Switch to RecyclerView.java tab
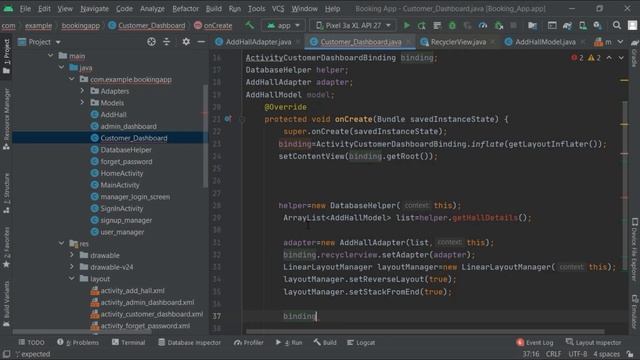 (x=458, y=42)
